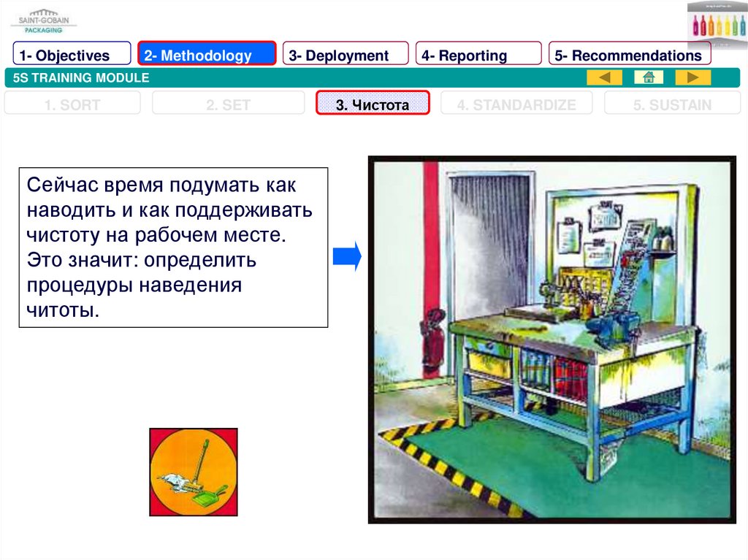Click the blue arrow pointing to picture
The height and width of the screenshot is (560, 748).
347,257
